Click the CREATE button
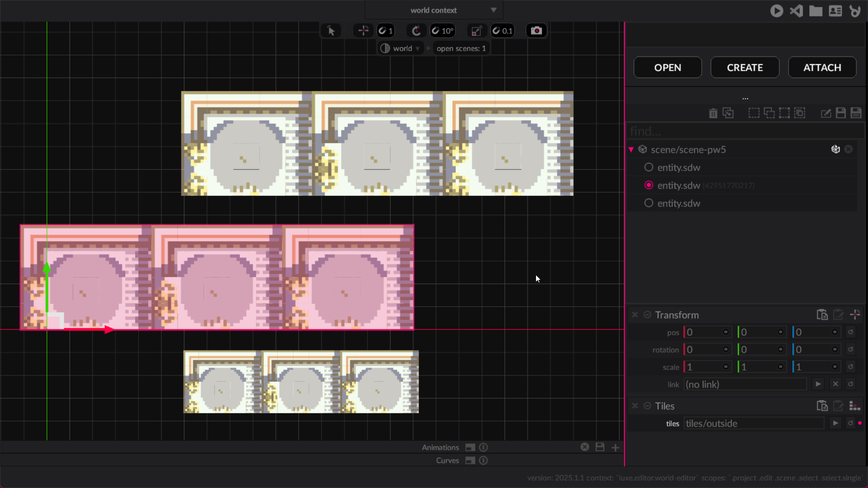Screen dimensions: 868x488 coord(745,68)
